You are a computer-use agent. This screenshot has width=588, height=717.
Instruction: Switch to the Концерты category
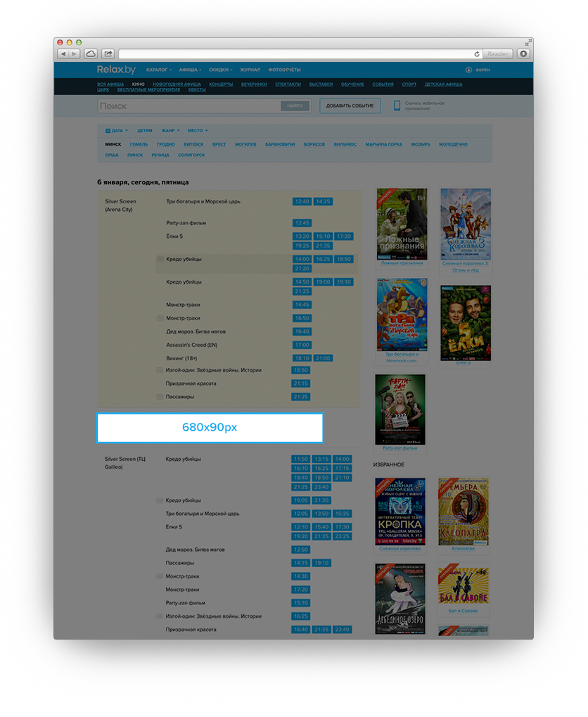[221, 84]
